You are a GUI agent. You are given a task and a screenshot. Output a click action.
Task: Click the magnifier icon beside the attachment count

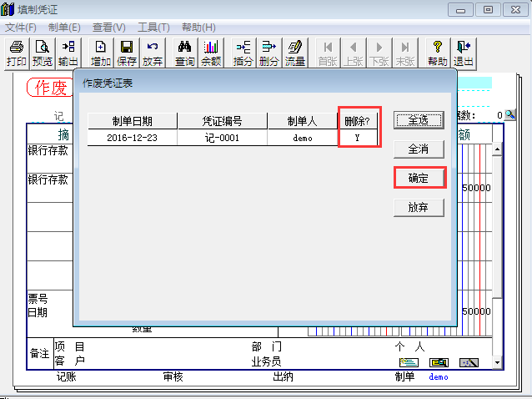(509, 115)
